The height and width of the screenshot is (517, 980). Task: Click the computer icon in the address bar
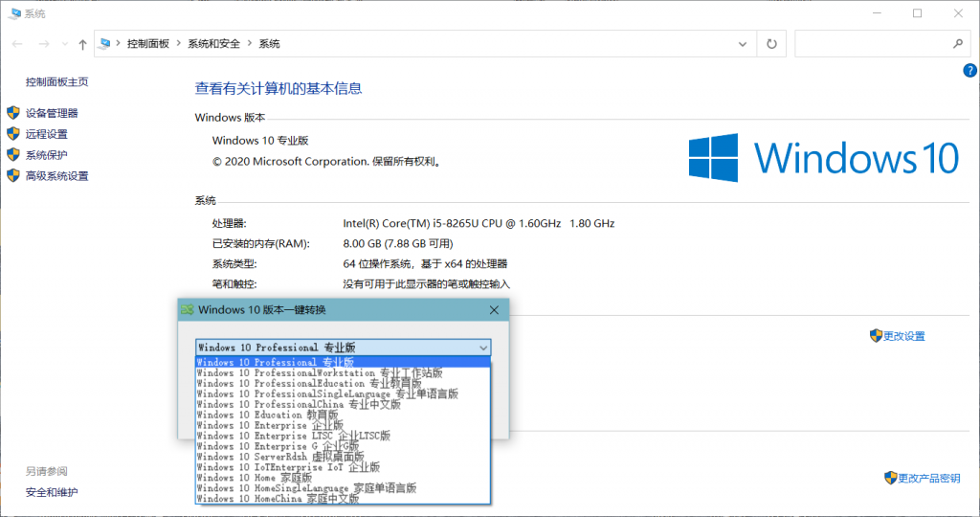[105, 43]
